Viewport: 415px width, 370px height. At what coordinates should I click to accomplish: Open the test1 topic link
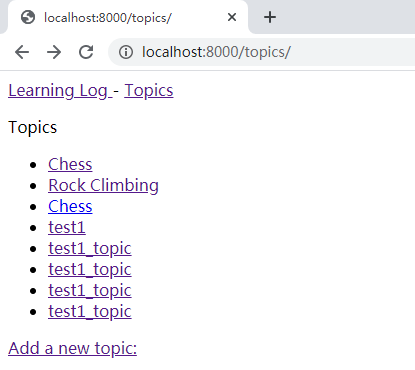67,227
